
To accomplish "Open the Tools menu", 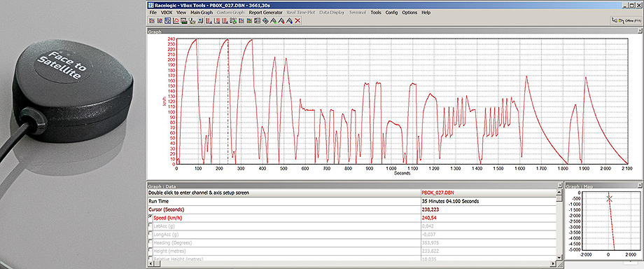I will click(x=376, y=13).
